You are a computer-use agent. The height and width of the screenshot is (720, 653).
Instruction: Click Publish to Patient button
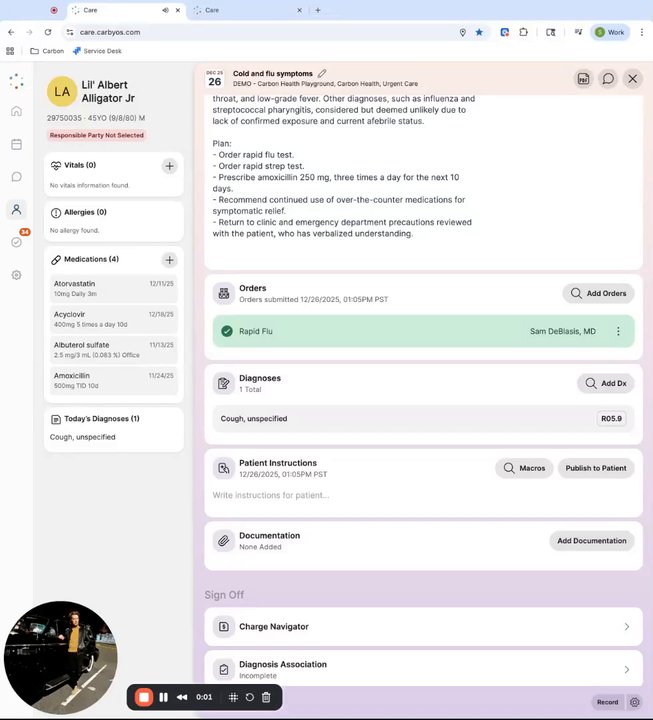point(596,468)
